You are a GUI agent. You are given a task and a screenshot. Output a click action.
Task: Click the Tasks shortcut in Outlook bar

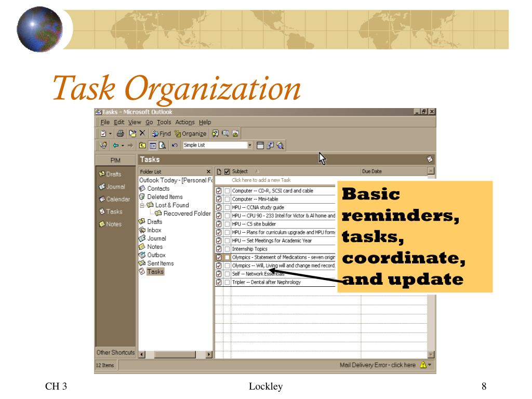(x=111, y=211)
